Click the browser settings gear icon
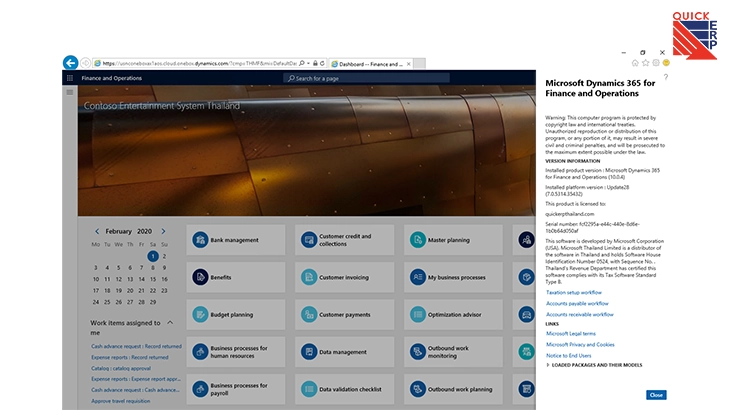 pos(656,63)
